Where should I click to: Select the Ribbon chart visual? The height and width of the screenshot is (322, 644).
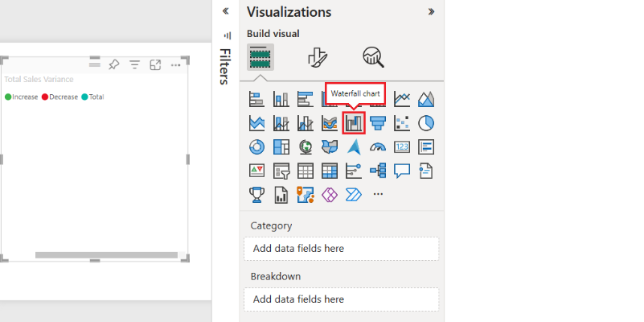point(330,123)
